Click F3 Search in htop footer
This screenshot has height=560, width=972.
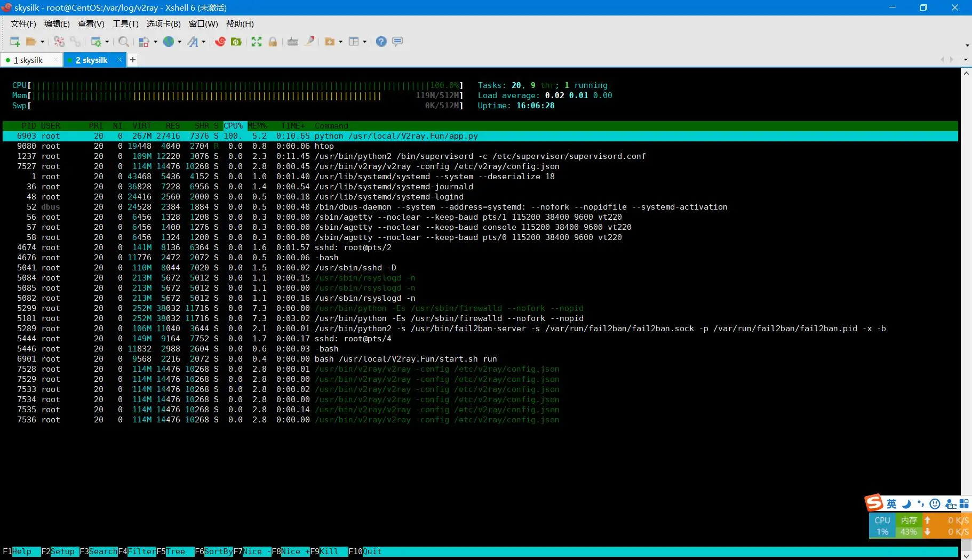[98, 551]
